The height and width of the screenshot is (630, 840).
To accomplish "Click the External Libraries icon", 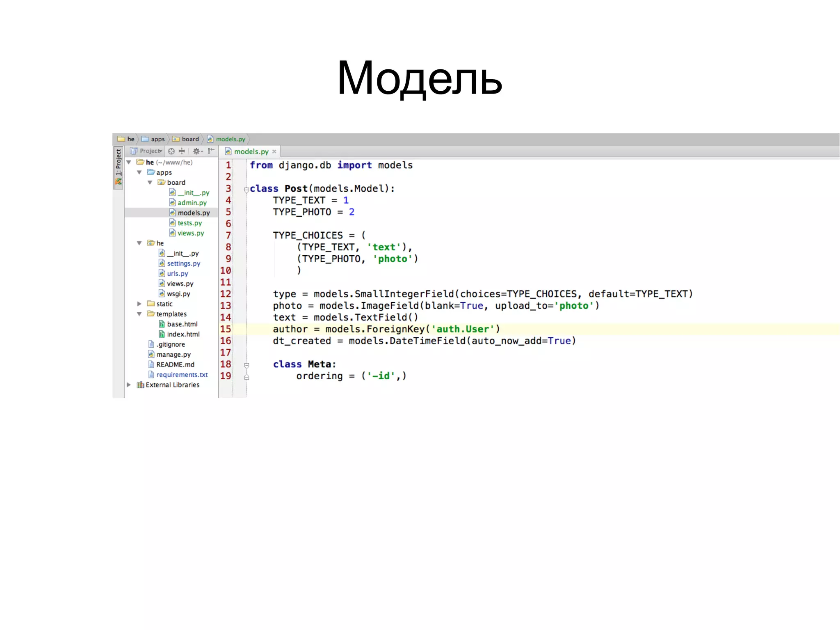I will pos(140,385).
